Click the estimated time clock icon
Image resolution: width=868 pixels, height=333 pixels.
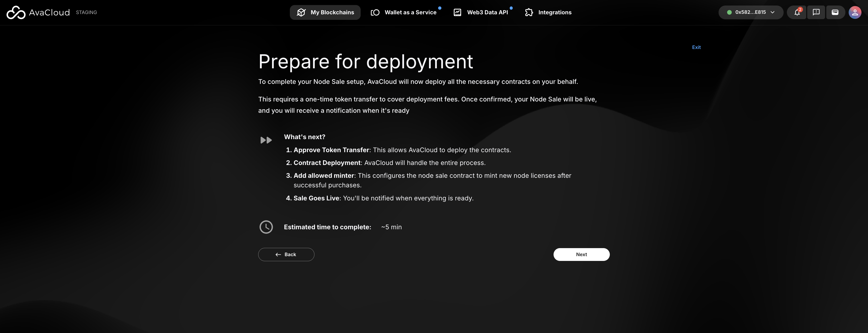(x=266, y=227)
